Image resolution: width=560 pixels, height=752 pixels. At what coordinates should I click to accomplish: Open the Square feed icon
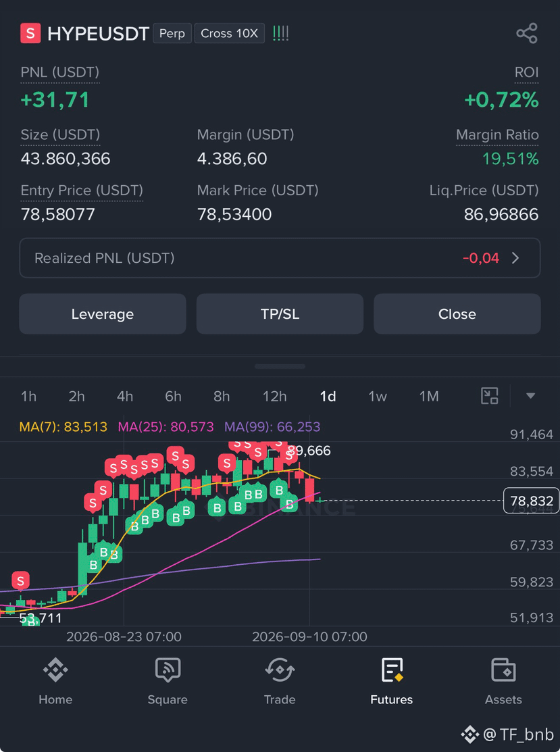point(168,670)
